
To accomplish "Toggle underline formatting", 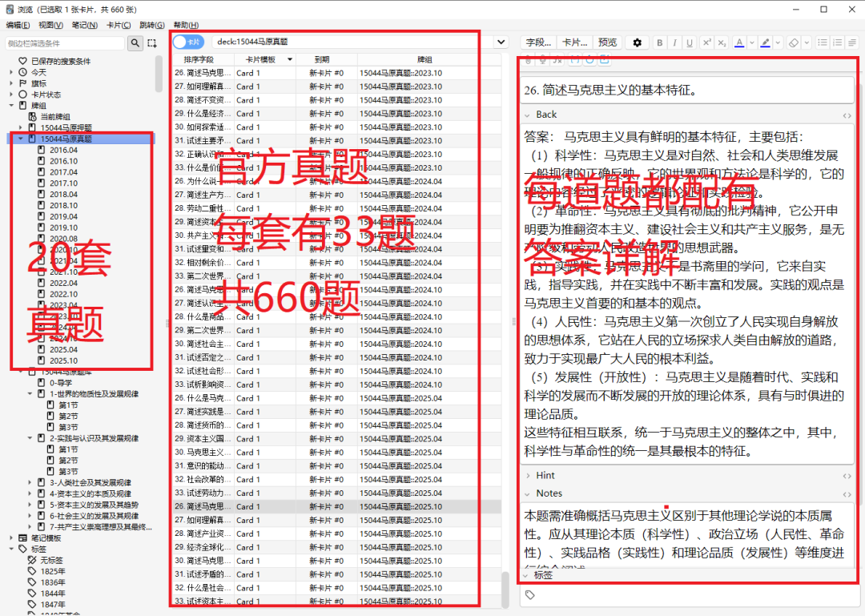I will click(689, 42).
